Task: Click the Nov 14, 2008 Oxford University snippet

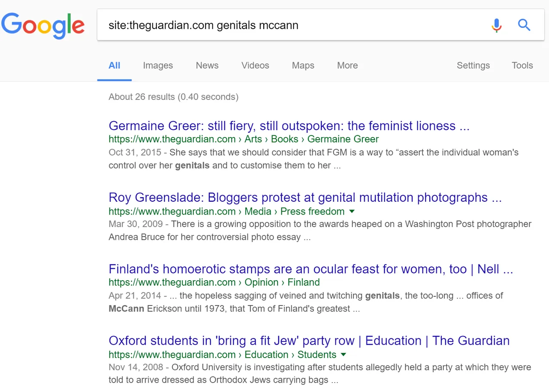Action: pos(320,374)
